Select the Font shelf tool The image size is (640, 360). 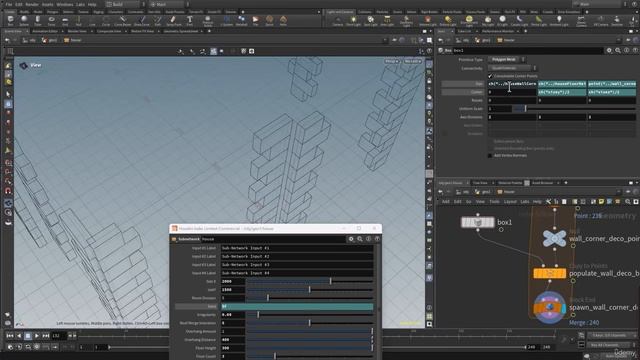189,20
